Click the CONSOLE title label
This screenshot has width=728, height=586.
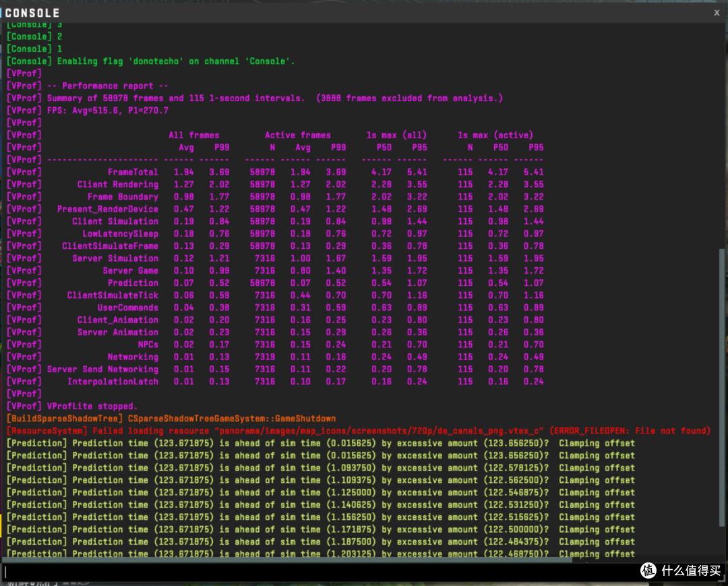click(32, 13)
